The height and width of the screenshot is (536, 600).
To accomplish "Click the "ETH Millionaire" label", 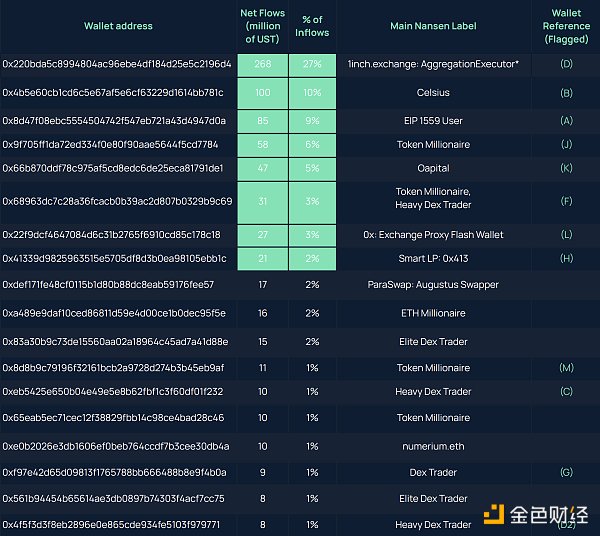I will tap(433, 314).
